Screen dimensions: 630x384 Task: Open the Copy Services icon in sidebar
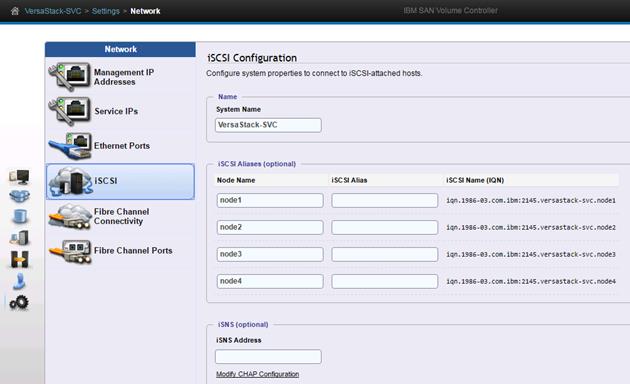(x=19, y=259)
